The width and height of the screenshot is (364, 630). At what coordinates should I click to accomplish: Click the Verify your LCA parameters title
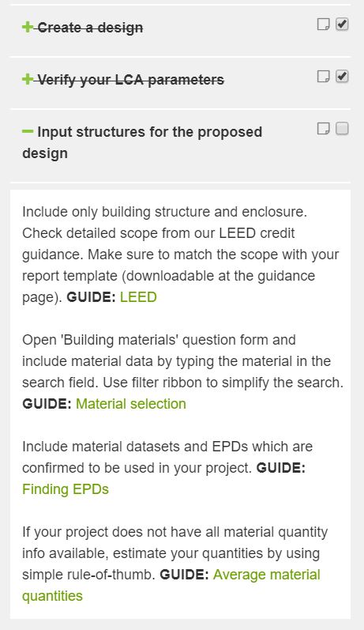coord(131,80)
